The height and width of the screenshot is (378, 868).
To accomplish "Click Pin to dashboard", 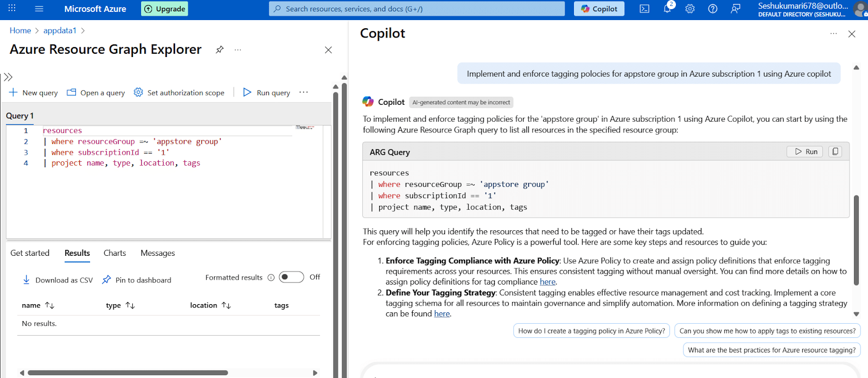I will point(137,280).
